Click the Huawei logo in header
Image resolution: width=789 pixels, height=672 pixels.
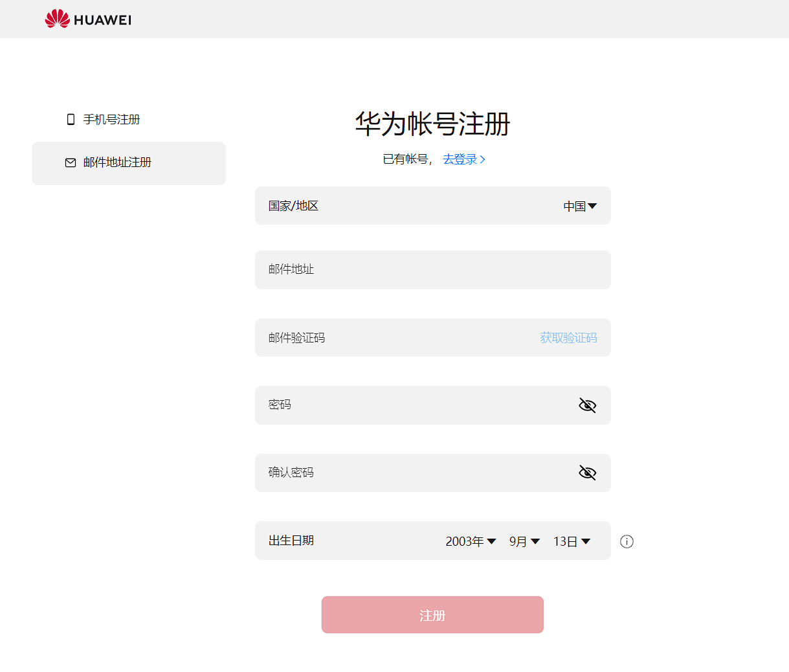(x=88, y=19)
